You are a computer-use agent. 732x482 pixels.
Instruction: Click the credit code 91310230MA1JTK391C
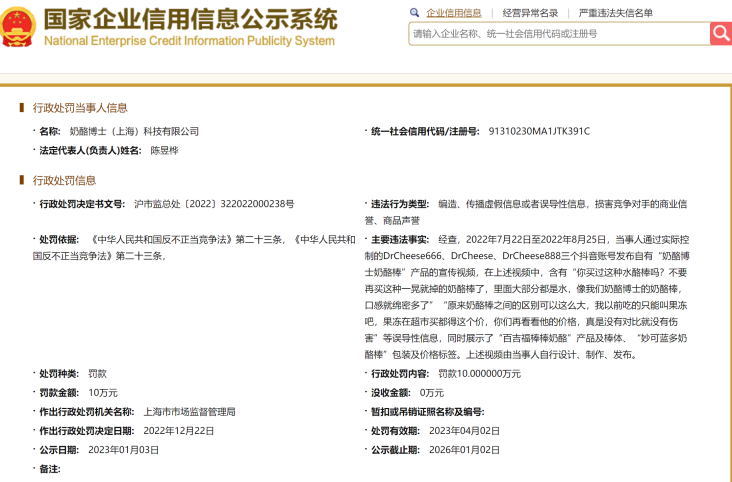pos(539,131)
